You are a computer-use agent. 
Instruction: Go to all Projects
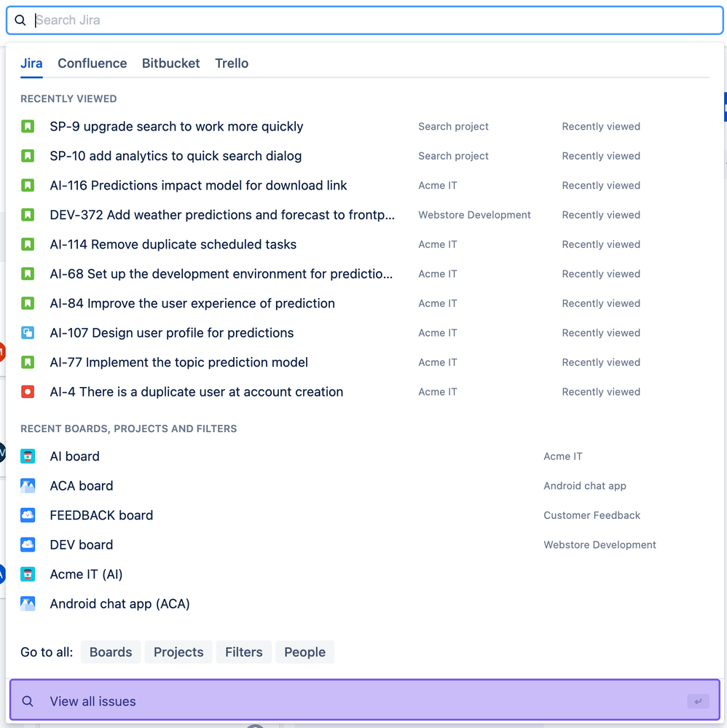coord(178,652)
